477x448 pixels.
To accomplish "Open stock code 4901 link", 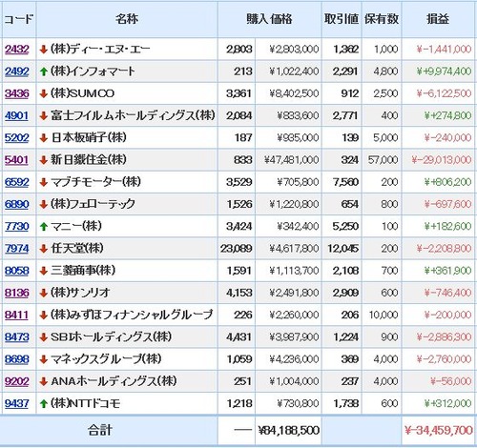I will coord(16,115).
